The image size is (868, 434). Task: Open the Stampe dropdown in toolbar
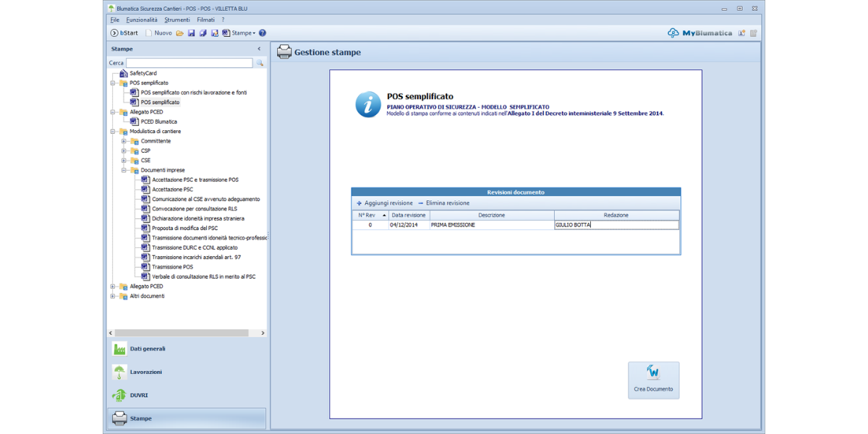tap(242, 33)
